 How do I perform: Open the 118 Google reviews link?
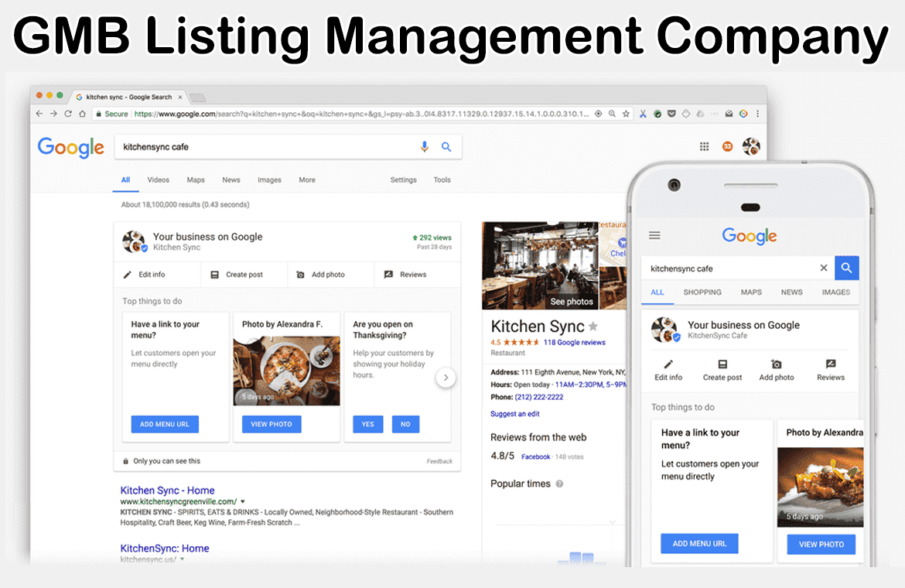click(574, 342)
